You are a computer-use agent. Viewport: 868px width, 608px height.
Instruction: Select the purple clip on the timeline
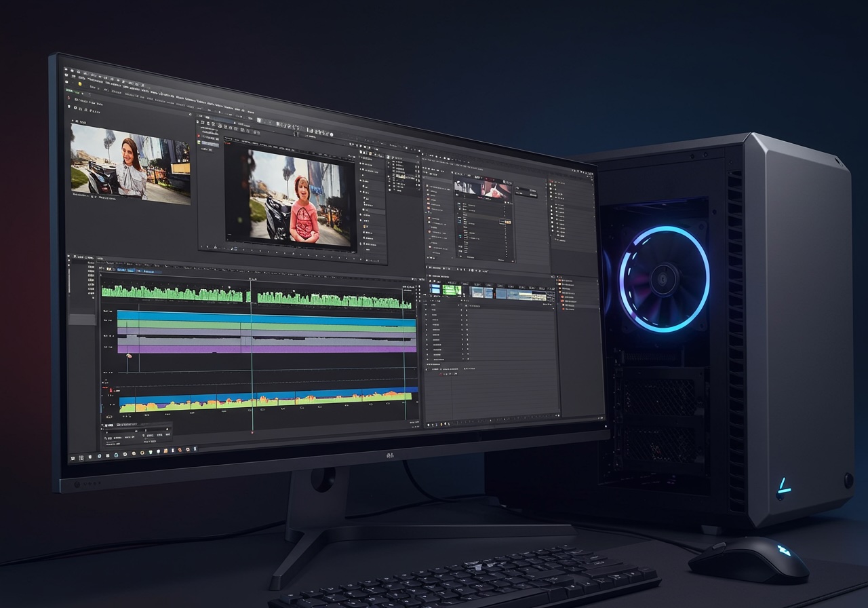click(x=267, y=347)
